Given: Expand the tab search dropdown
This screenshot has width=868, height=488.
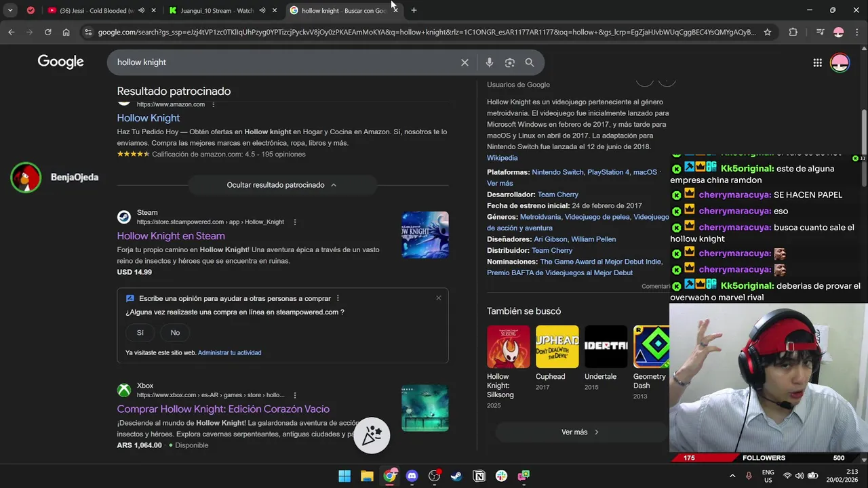Looking at the screenshot, I should pos(10,10).
